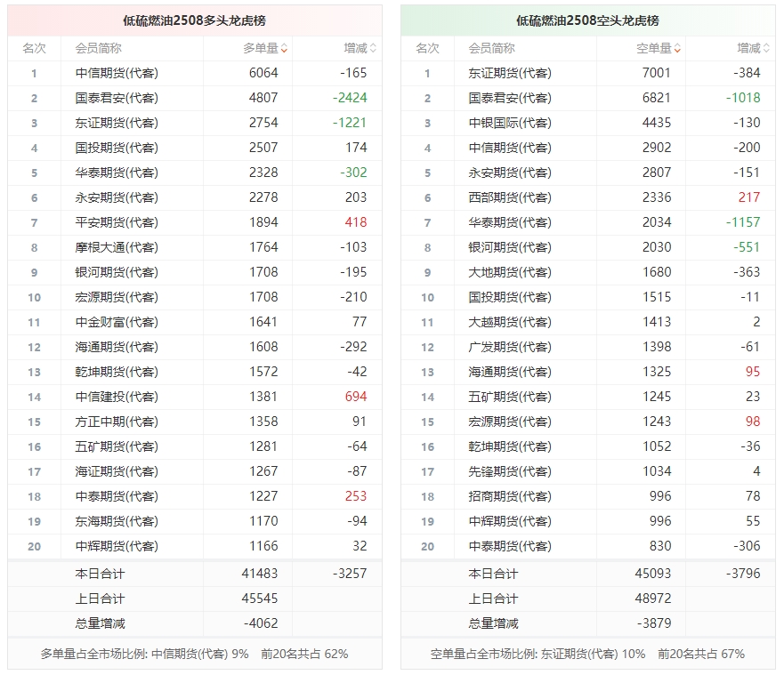Select 永安期货(代客) in long table rank 6
This screenshot has width=784, height=675.
click(117, 197)
